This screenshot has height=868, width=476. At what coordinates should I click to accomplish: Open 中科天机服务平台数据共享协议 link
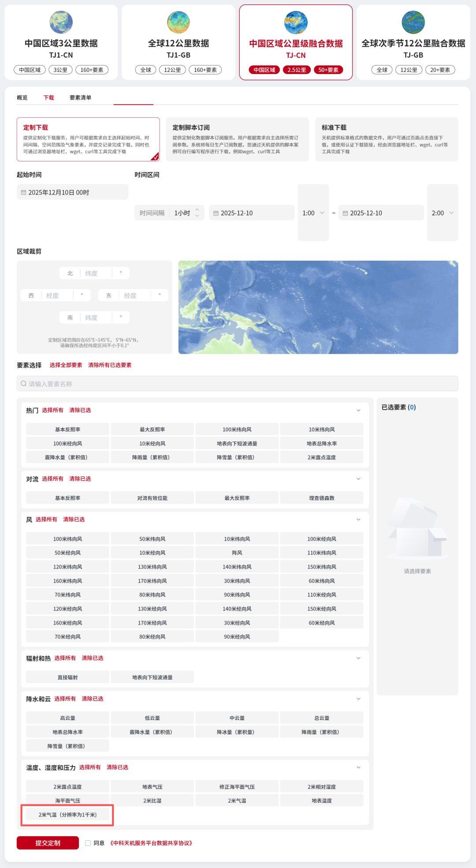(x=151, y=843)
